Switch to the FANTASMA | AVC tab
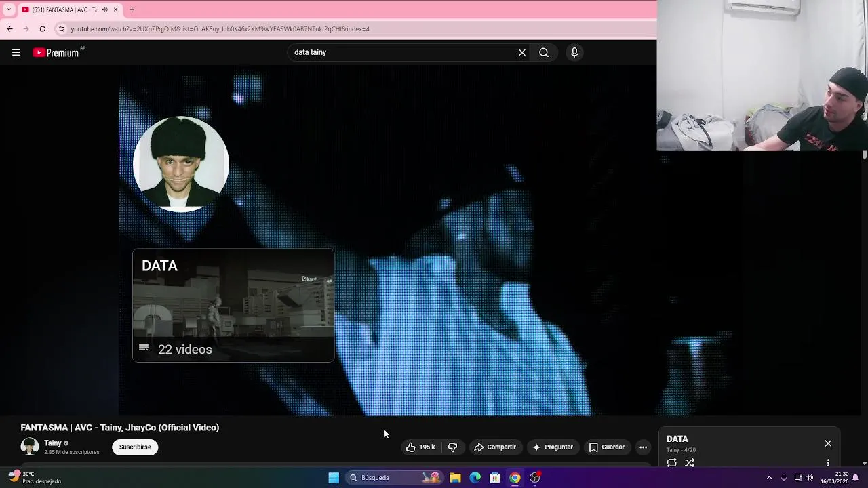The width and height of the screenshot is (868, 488). pyautogui.click(x=69, y=9)
